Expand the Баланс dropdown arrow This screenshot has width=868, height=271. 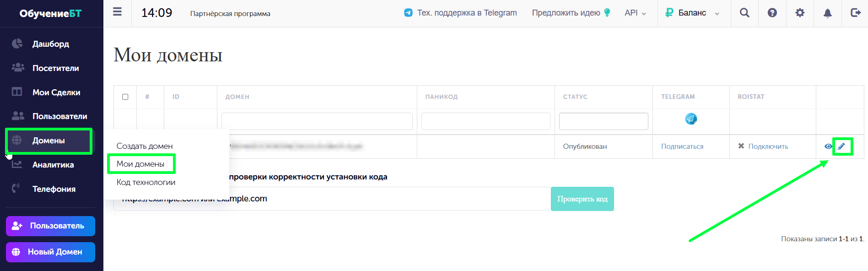(x=717, y=14)
